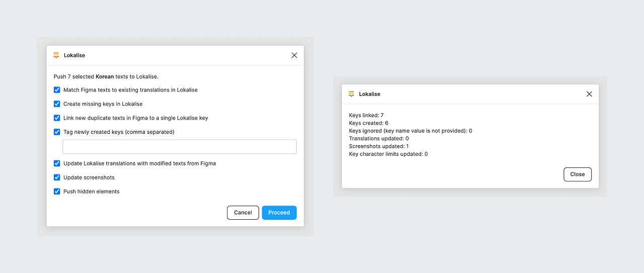Click the Lokalise logo in the results dialog
644x273 pixels.
pyautogui.click(x=352, y=94)
